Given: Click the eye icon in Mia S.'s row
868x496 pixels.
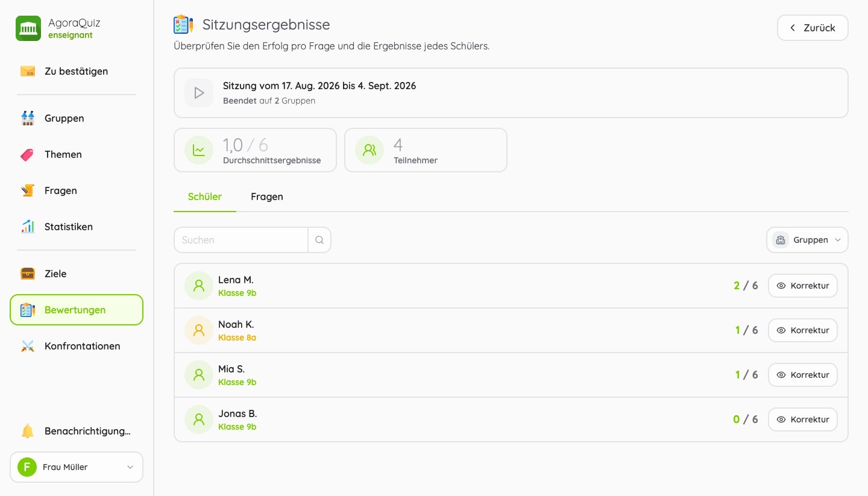Looking at the screenshot, I should coord(781,375).
